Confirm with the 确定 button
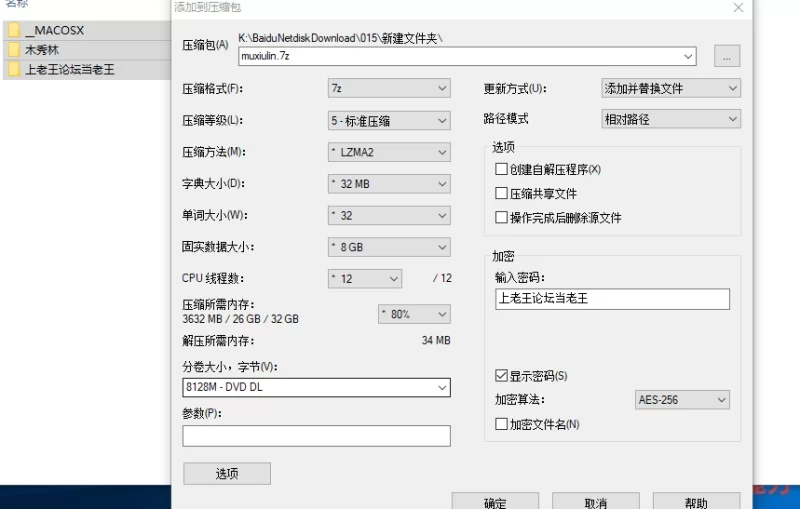This screenshot has width=800, height=509. tap(495, 501)
